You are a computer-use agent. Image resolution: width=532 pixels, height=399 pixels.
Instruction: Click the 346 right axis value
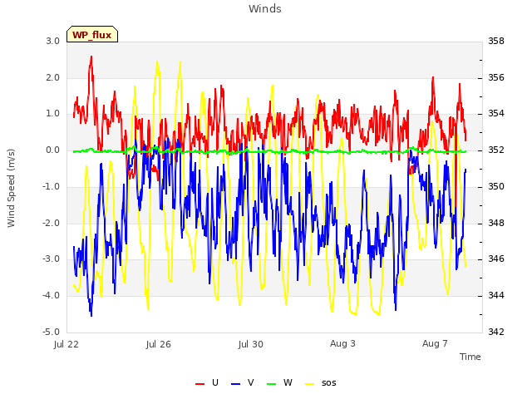[x=496, y=259]
